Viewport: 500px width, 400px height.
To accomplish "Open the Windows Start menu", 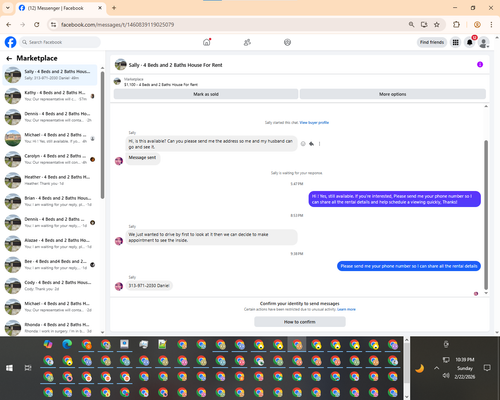I will pyautogui.click(x=9, y=368).
